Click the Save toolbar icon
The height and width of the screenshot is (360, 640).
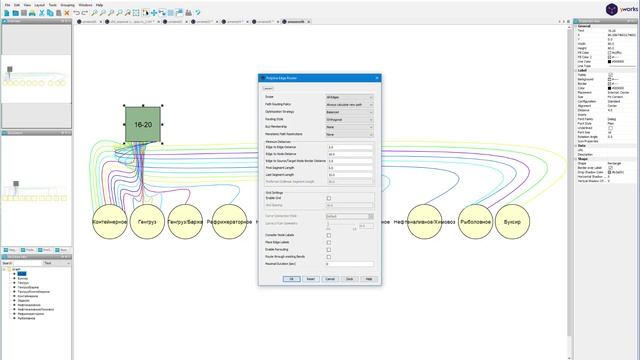tap(24, 13)
